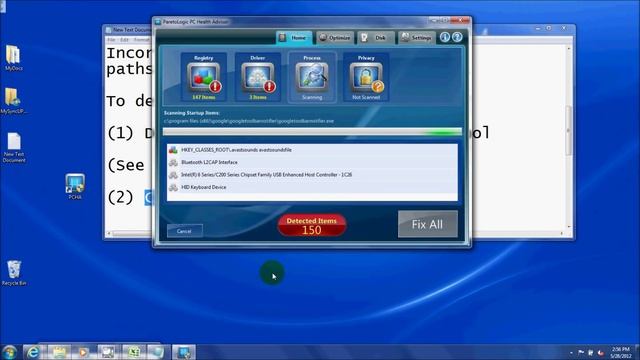This screenshot has height=360, width=640.
Task: Open the PCHA desktop shortcut
Action: point(75,187)
